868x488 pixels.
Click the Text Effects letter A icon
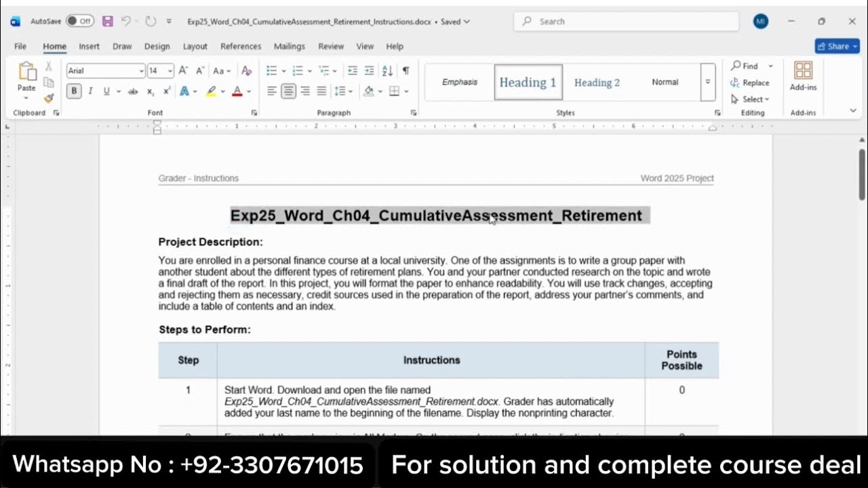pyautogui.click(x=184, y=91)
